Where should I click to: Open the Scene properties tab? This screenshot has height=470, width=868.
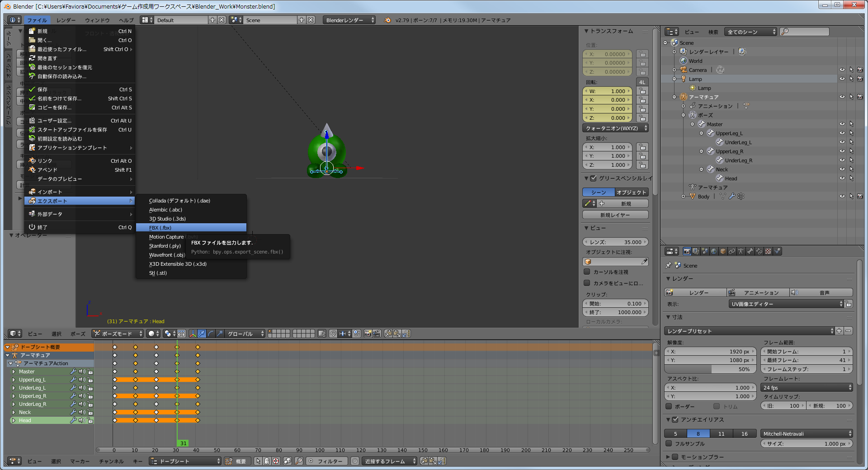point(705,251)
